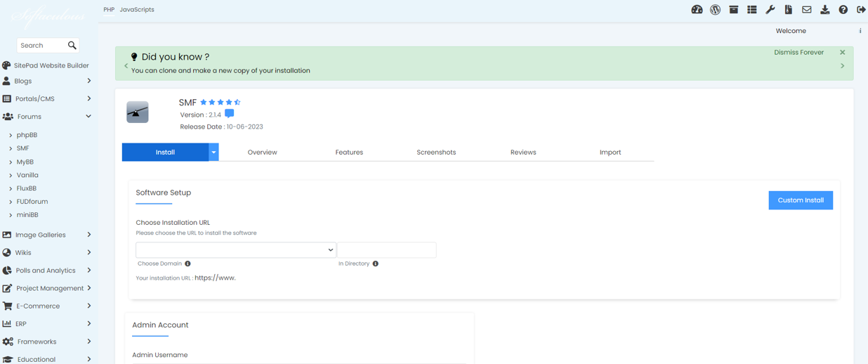
Task: Open the WordPress manager icon
Action: 715,10
